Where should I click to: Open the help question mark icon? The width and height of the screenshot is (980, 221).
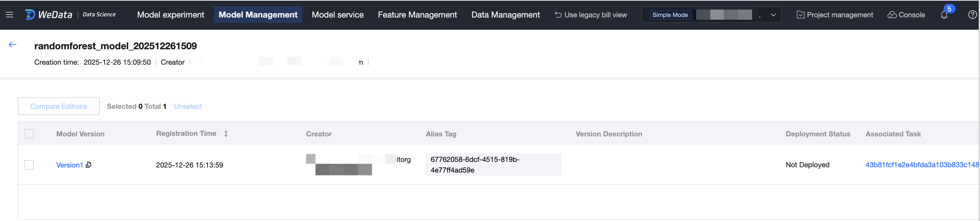click(x=972, y=15)
